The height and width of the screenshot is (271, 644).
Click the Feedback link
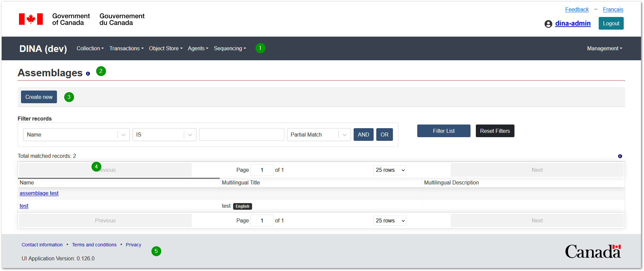(x=577, y=9)
